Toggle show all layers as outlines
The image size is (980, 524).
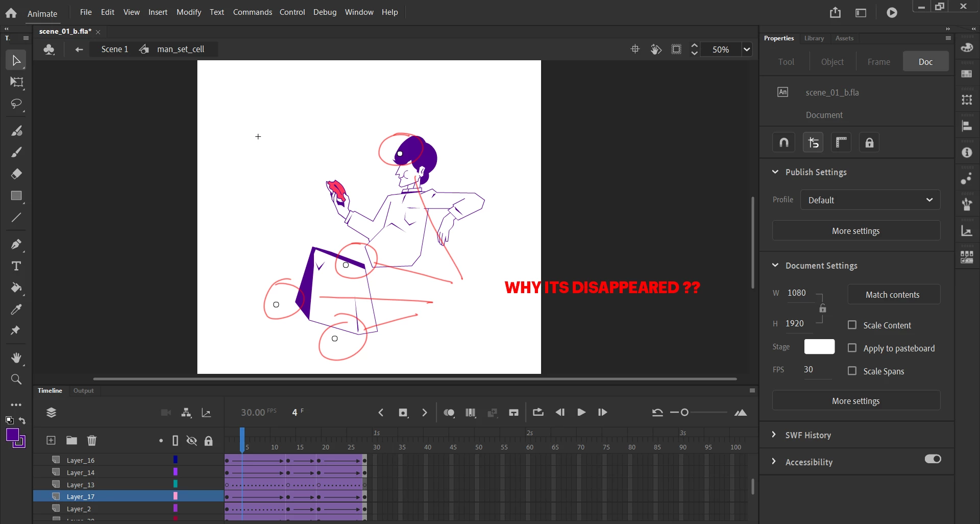click(x=175, y=440)
